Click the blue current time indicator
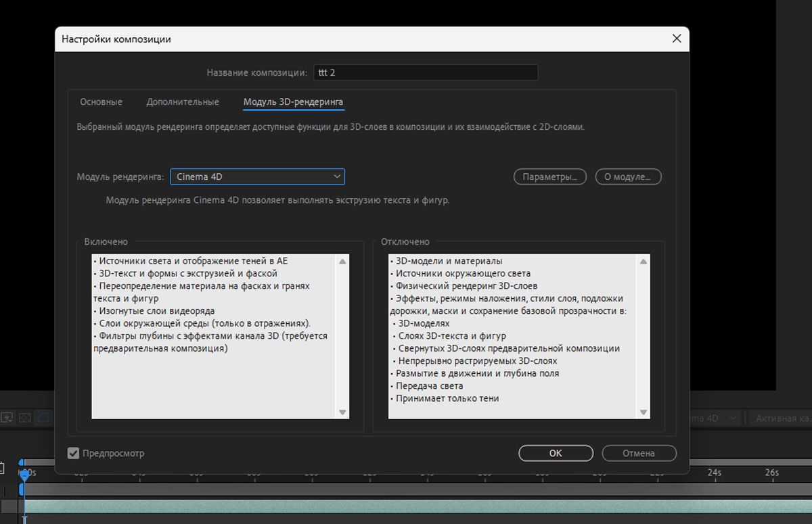 pos(24,473)
